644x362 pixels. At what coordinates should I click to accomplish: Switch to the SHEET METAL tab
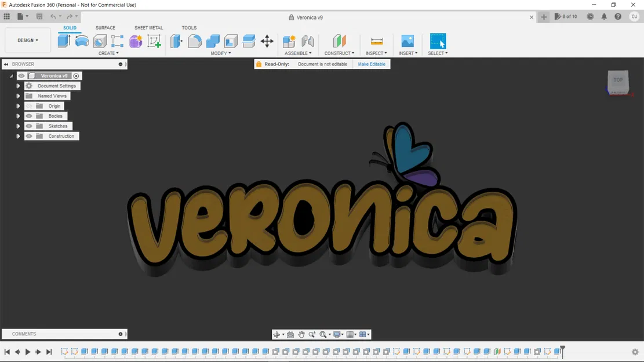click(148, 28)
